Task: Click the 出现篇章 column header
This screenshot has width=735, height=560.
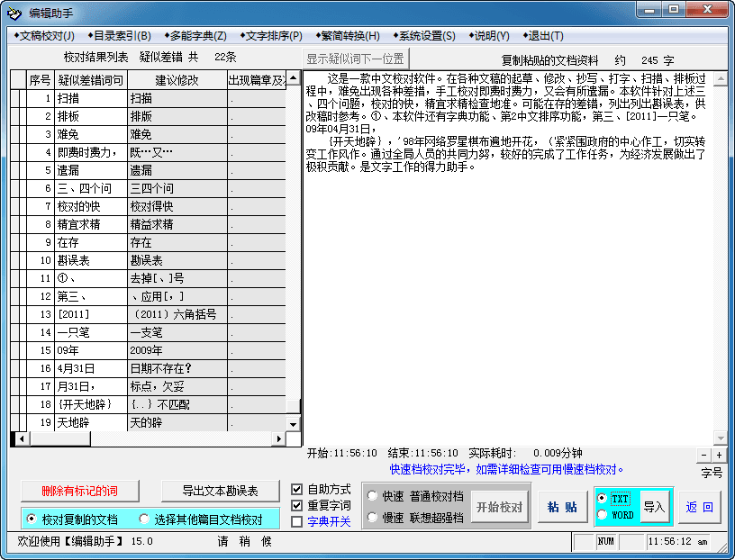Action: coord(257,80)
